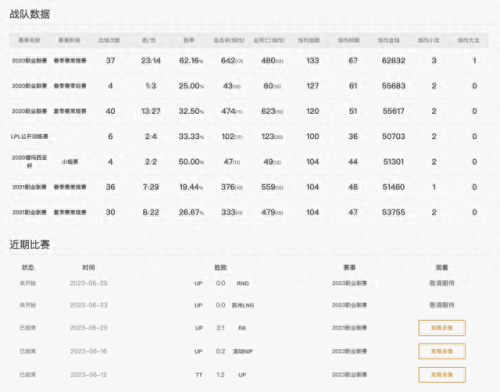500x392 pixels.
Task: Click 观看录像 button for the 2023-06-16 match
Action: point(442,351)
